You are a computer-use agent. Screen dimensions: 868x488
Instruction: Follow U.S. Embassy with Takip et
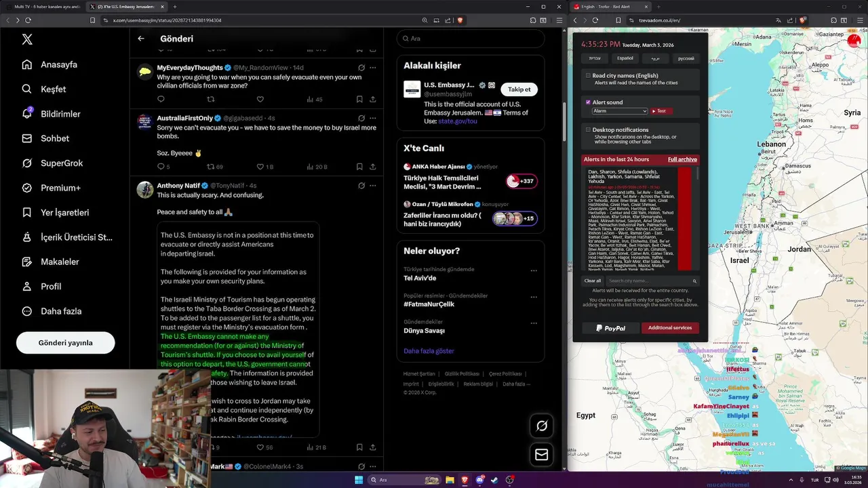[519, 89]
